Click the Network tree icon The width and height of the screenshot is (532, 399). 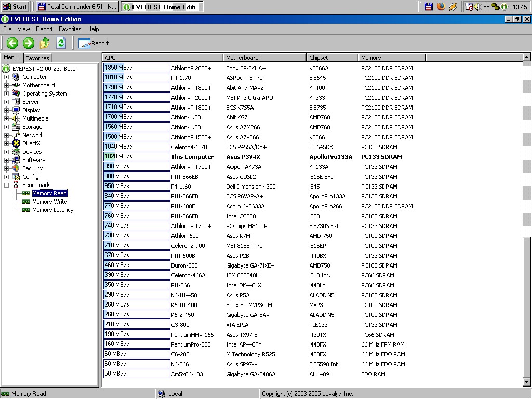(x=16, y=135)
